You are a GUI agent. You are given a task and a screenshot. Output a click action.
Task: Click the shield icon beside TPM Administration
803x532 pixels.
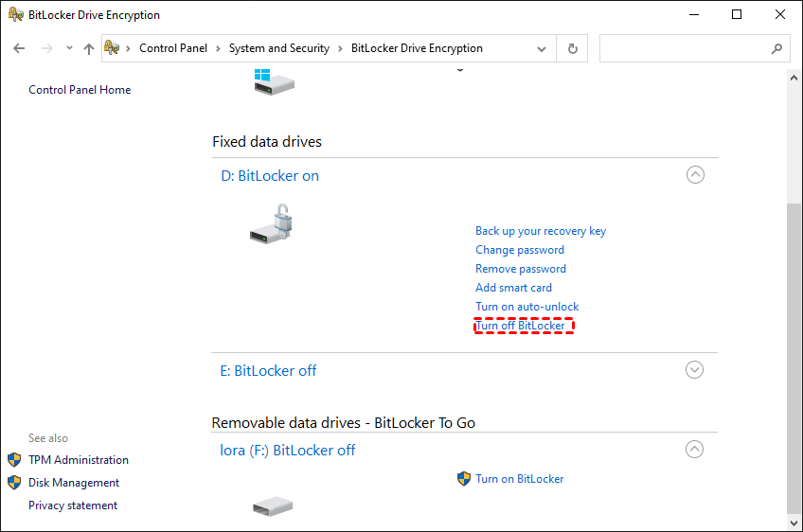(x=14, y=460)
